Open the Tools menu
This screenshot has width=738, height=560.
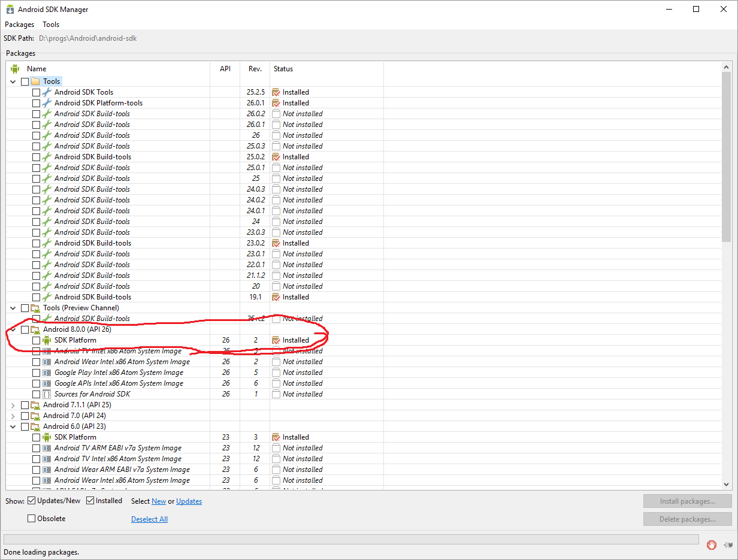click(50, 24)
